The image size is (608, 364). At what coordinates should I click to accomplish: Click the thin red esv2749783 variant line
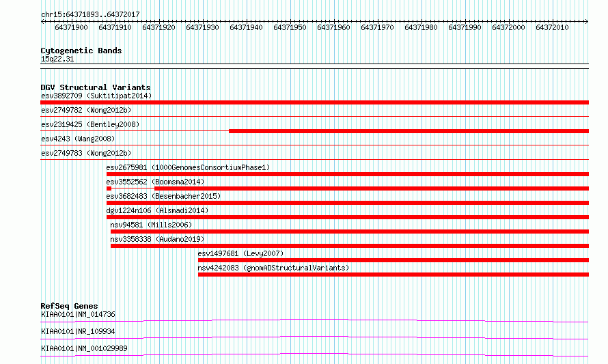point(314,159)
